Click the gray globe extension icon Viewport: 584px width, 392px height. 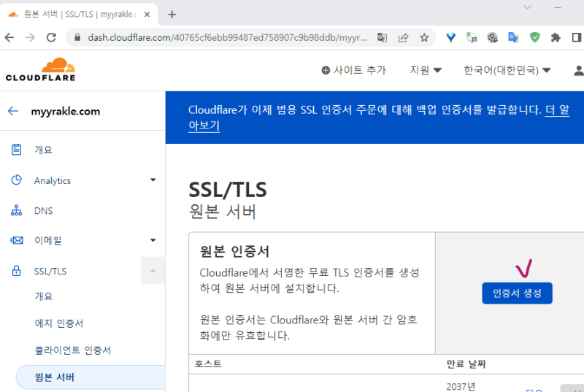pyautogui.click(x=492, y=37)
